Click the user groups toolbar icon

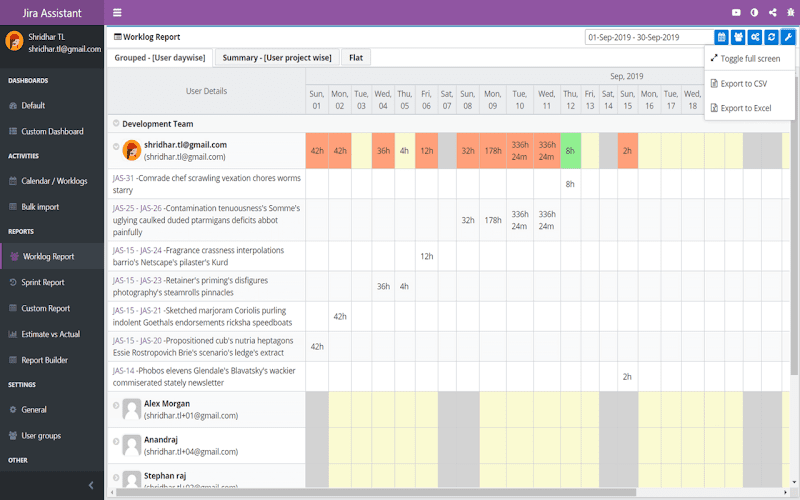point(738,37)
